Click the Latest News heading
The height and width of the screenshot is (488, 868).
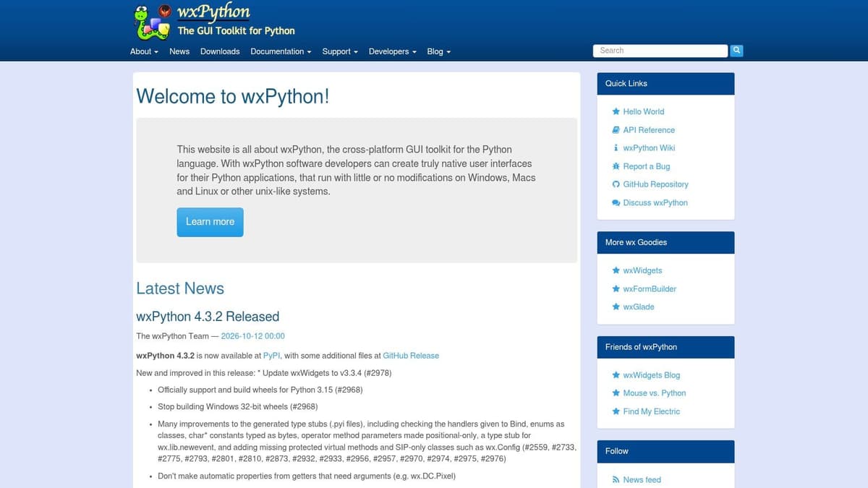pyautogui.click(x=180, y=288)
